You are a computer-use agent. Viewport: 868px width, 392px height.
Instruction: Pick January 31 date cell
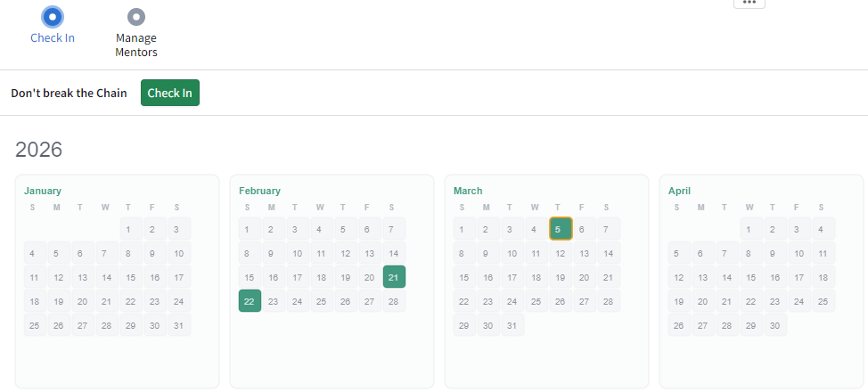[178, 325]
